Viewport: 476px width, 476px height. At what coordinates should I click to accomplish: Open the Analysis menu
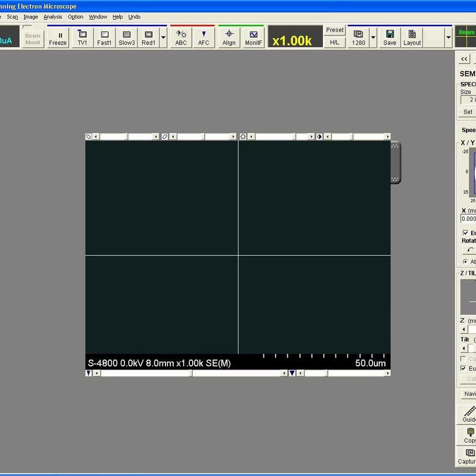coord(53,17)
